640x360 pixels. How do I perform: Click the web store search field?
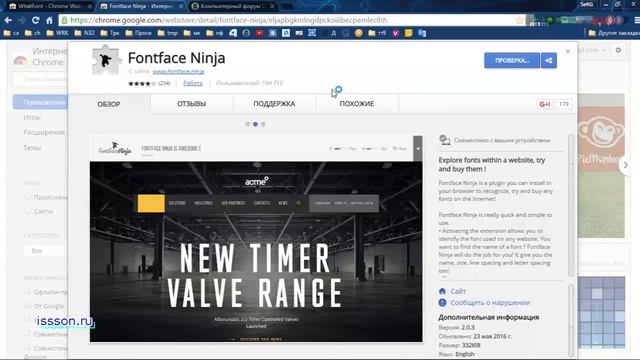pyautogui.click(x=40, y=79)
